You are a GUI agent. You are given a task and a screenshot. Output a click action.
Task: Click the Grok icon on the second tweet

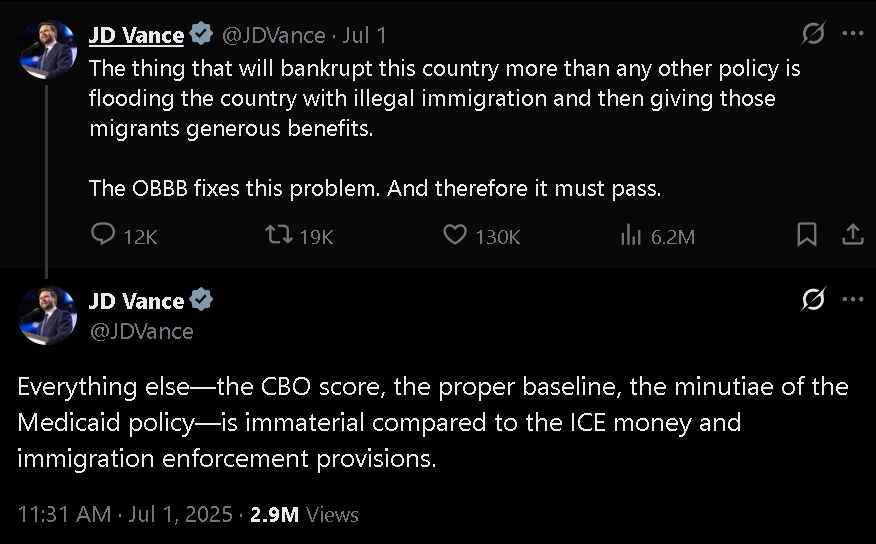tap(814, 299)
